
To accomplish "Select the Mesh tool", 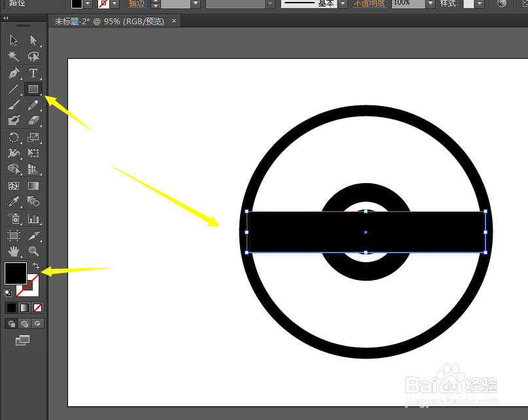I will [14, 186].
